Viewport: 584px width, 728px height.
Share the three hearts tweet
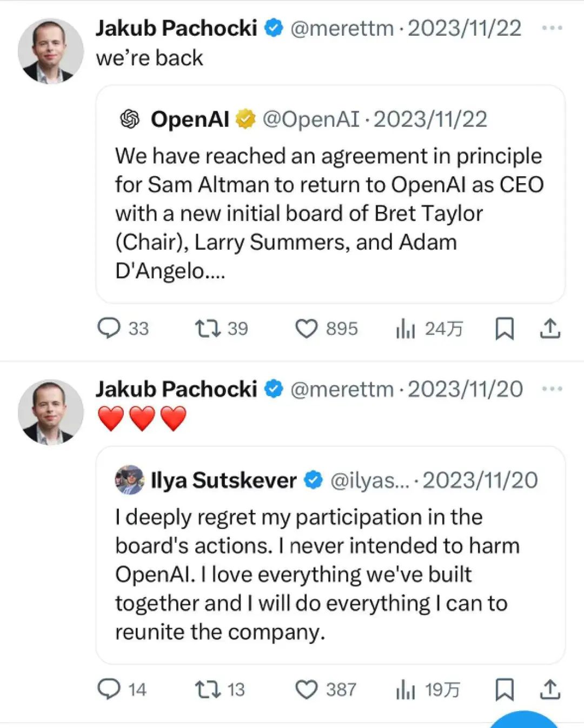(550, 689)
